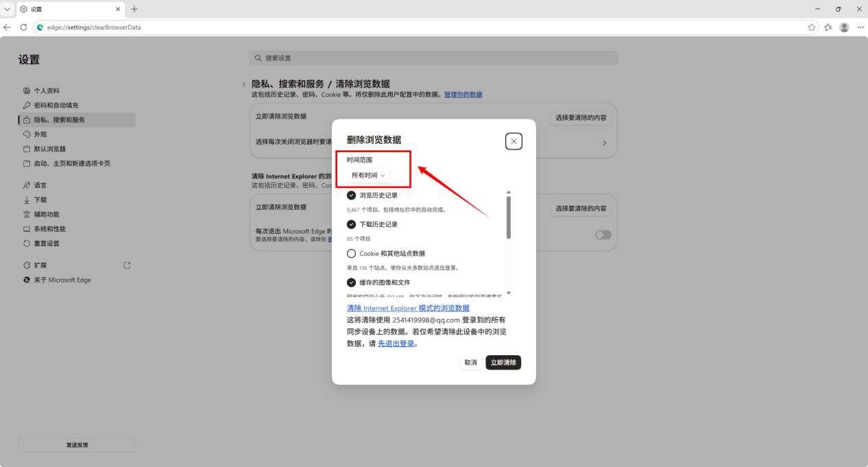The width and height of the screenshot is (868, 467).
Task: Expand 选择每次关闭浏览器时要清除的内容 chevron
Action: tap(605, 143)
